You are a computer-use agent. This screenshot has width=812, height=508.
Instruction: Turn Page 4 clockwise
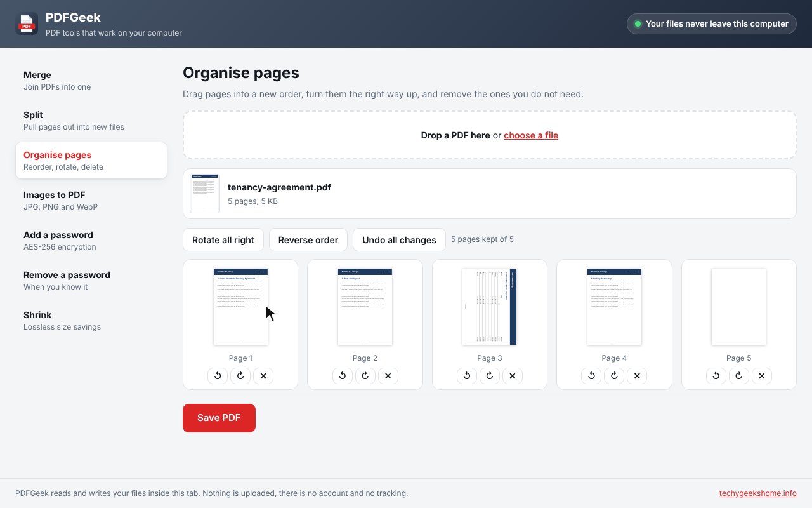coord(614,376)
